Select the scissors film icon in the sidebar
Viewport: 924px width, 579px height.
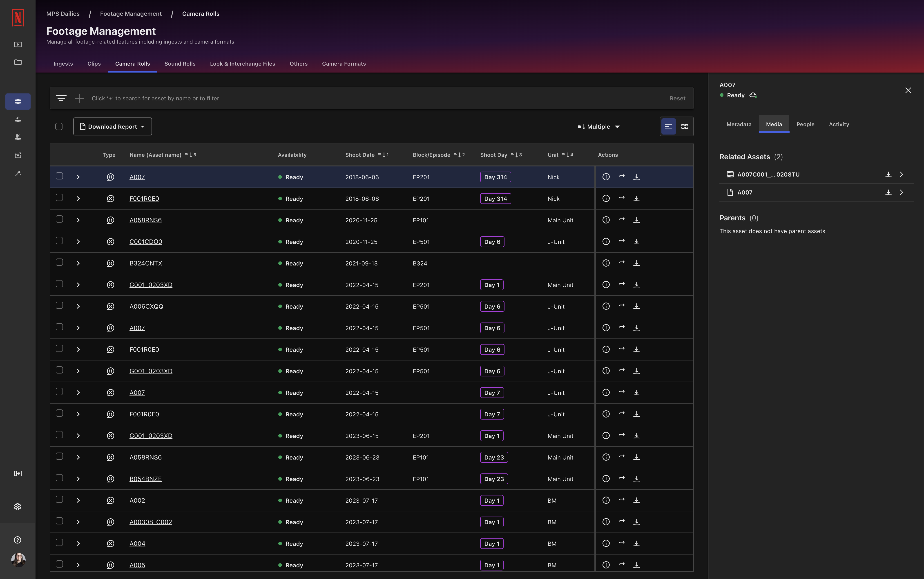(18, 137)
